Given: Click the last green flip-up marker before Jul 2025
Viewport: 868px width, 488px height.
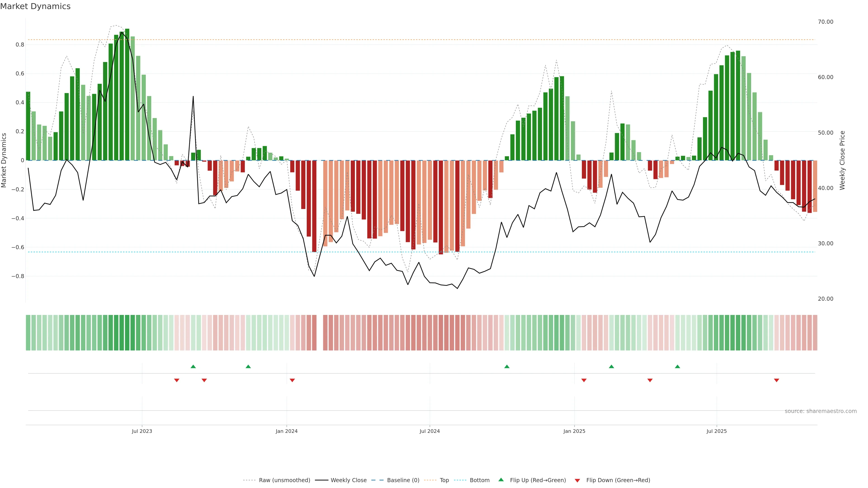Looking at the screenshot, I should point(678,366).
